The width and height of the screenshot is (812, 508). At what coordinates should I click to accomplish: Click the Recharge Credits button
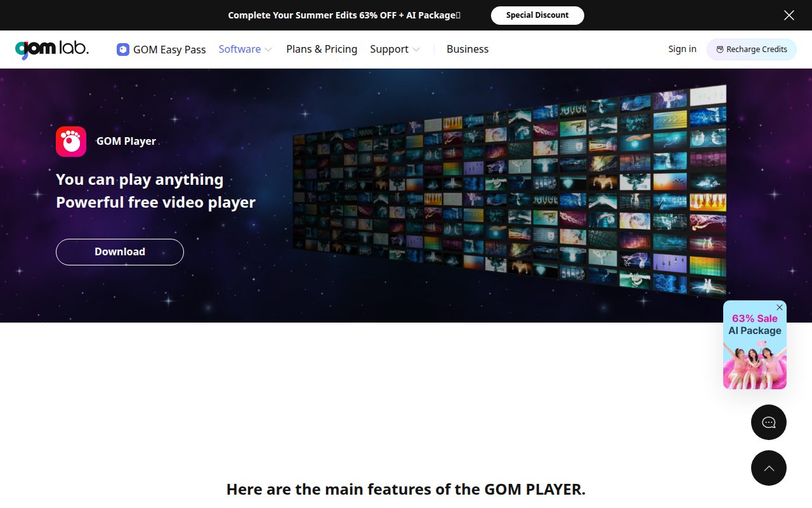pos(752,50)
